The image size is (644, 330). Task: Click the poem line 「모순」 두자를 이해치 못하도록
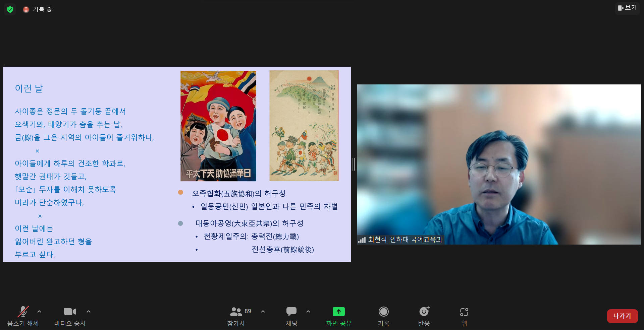tap(65, 190)
